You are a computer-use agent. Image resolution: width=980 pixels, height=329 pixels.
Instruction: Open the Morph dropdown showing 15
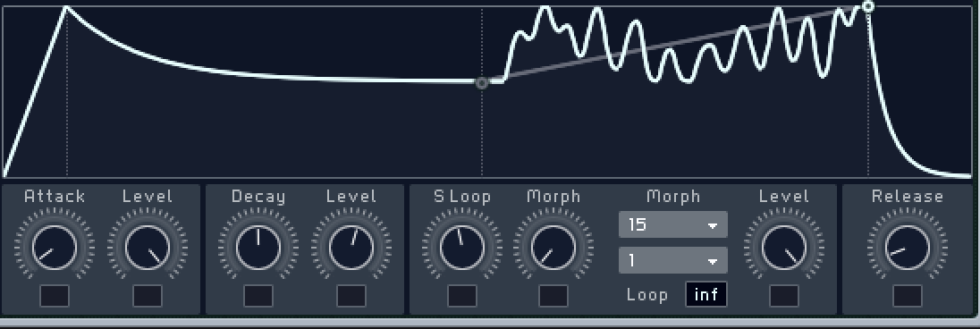[x=673, y=224]
